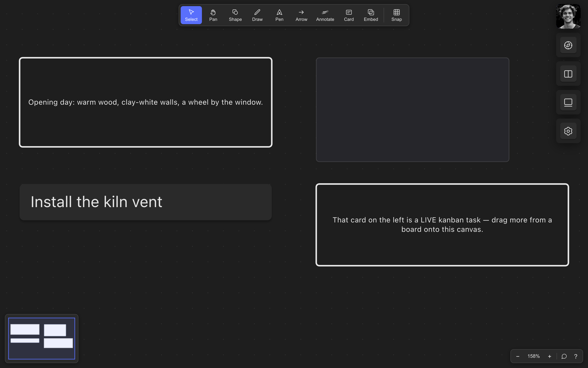588x368 pixels.
Task: Zoom in with the plus button
Action: click(x=549, y=356)
